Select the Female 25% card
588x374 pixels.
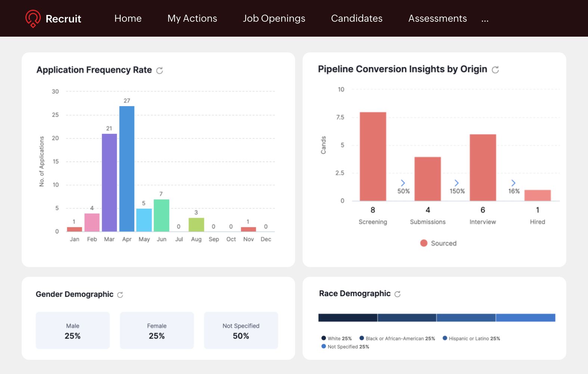click(x=157, y=331)
